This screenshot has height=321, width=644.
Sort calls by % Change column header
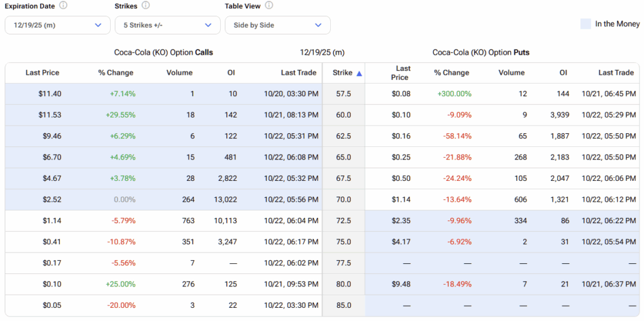click(116, 73)
